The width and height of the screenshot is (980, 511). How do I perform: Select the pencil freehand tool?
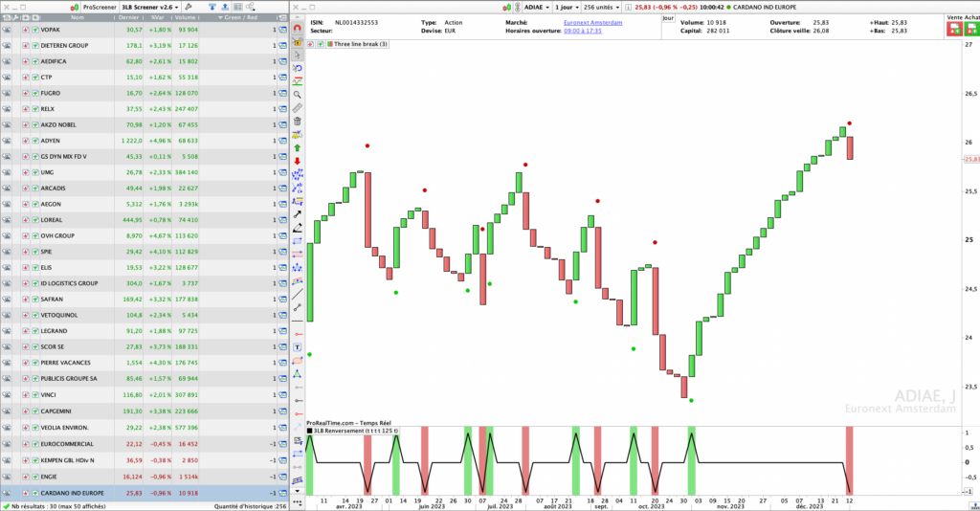click(298, 228)
